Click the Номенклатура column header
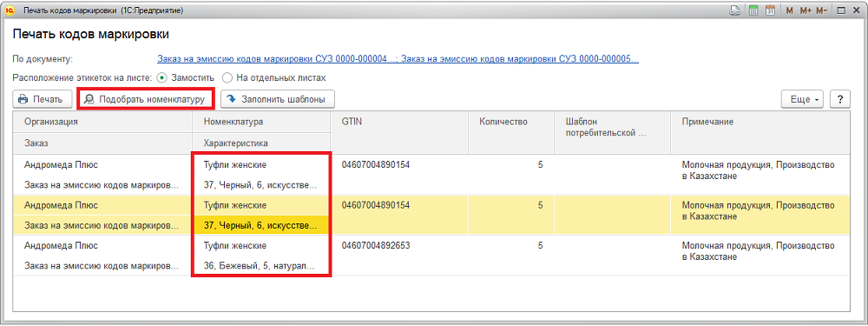Viewport: 868px width, 326px height. click(262, 122)
